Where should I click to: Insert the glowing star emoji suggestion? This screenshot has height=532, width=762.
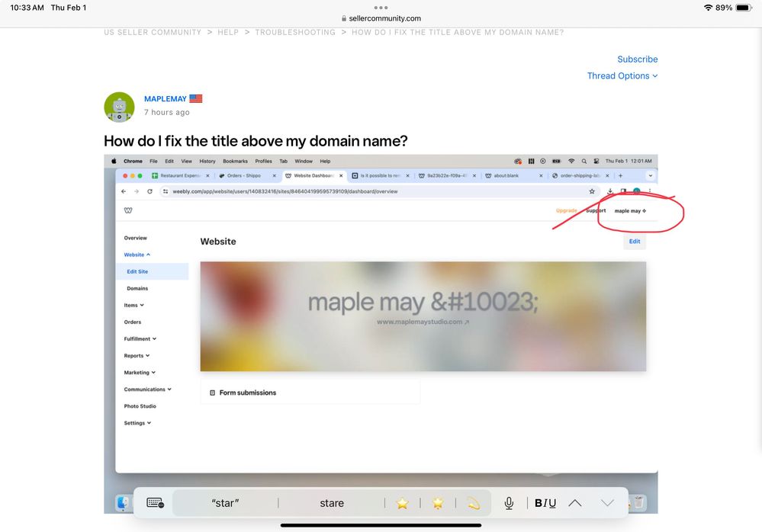pyautogui.click(x=438, y=503)
